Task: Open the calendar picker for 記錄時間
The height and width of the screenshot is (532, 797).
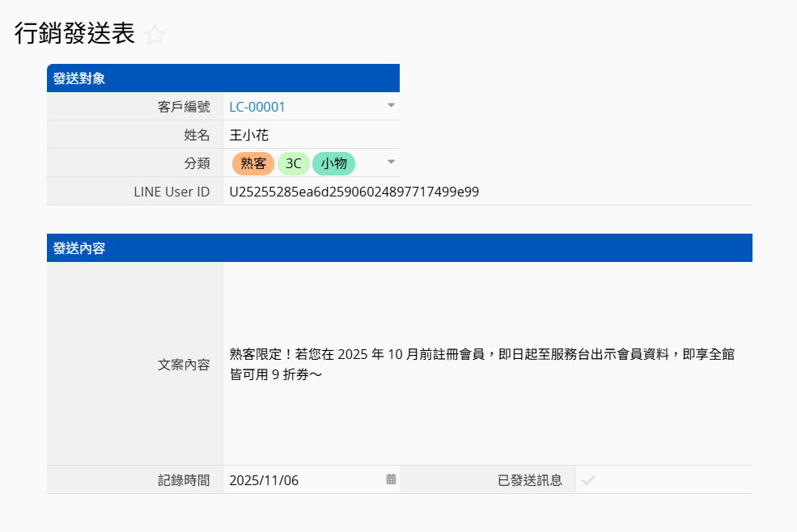Action: click(391, 479)
